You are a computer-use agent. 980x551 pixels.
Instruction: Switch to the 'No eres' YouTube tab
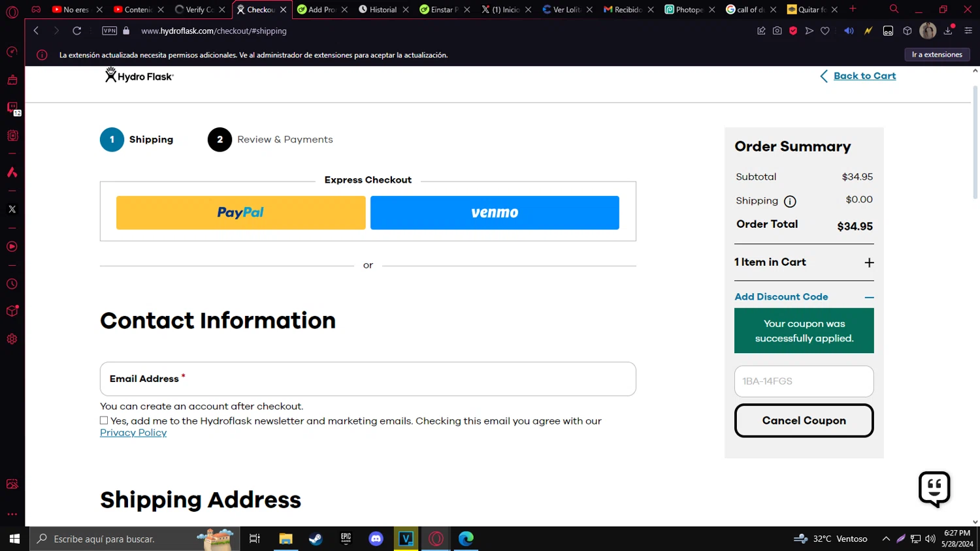coord(77,9)
